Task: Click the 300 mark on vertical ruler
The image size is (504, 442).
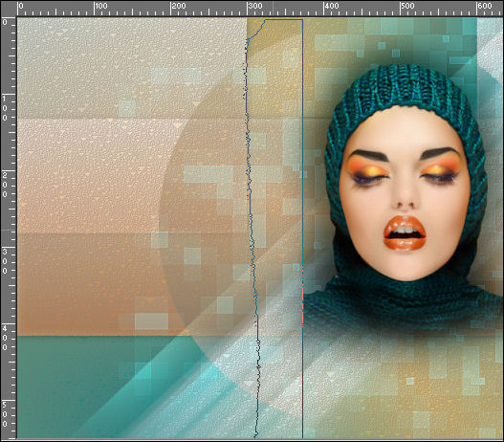Action: [5, 261]
